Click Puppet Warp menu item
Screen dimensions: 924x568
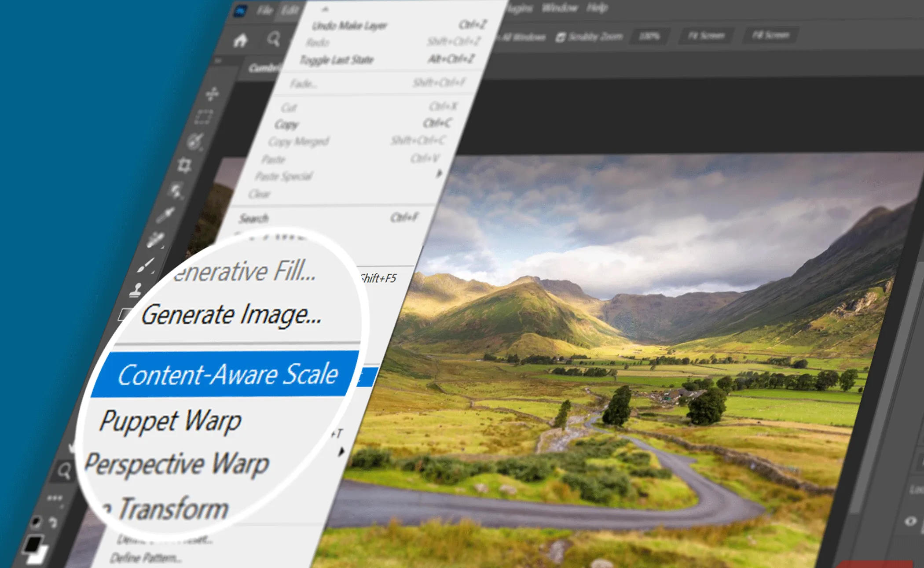pos(171,420)
